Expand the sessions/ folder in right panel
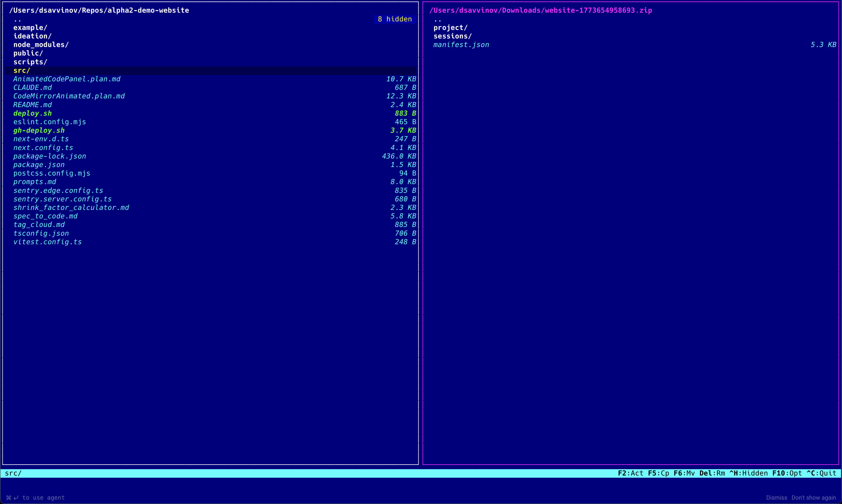Viewport: 842px width, 504px height. click(452, 36)
